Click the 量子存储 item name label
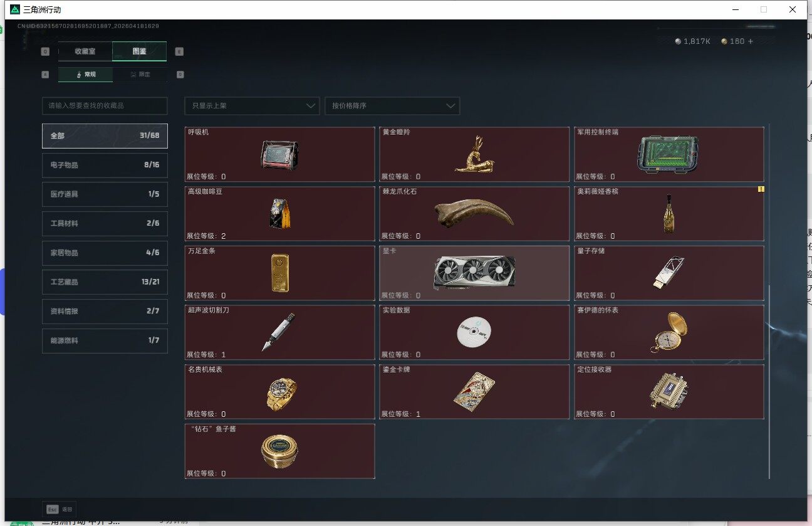Image resolution: width=812 pixels, height=526 pixels. 591,251
